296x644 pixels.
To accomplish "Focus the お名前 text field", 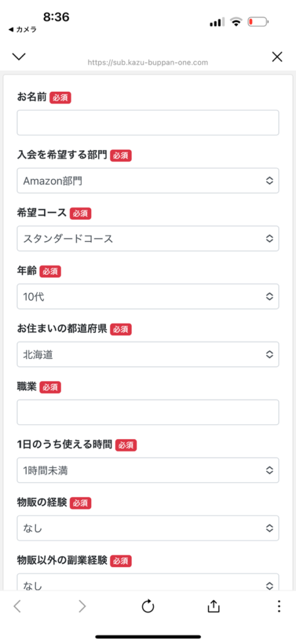I will pos(148,123).
